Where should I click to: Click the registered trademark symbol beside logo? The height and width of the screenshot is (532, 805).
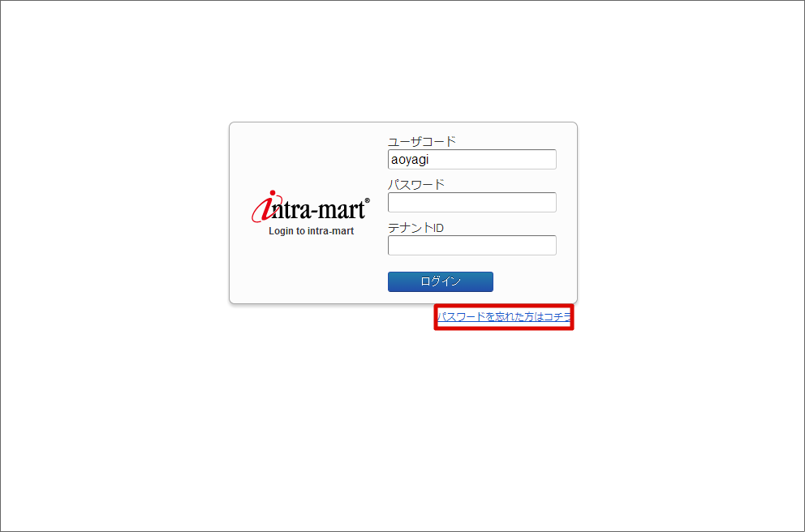tap(367, 200)
